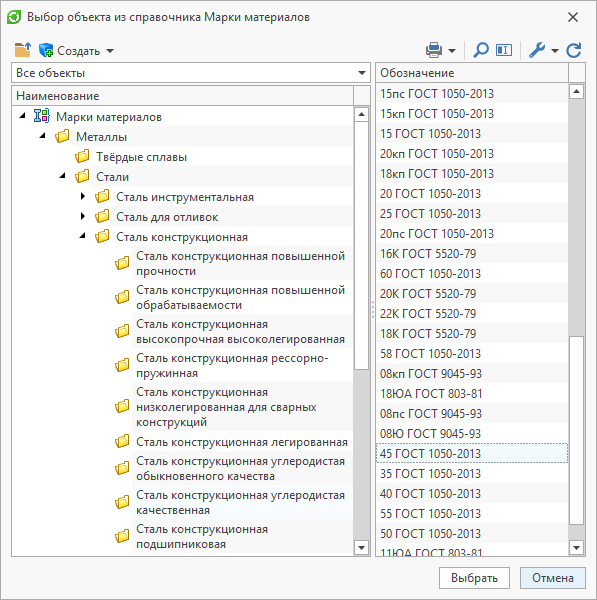Expand the Сталь для отливок node

pyautogui.click(x=83, y=217)
